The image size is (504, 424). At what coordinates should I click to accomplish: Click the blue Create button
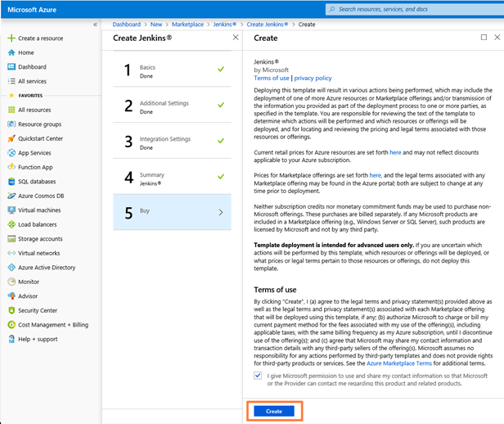click(x=274, y=411)
